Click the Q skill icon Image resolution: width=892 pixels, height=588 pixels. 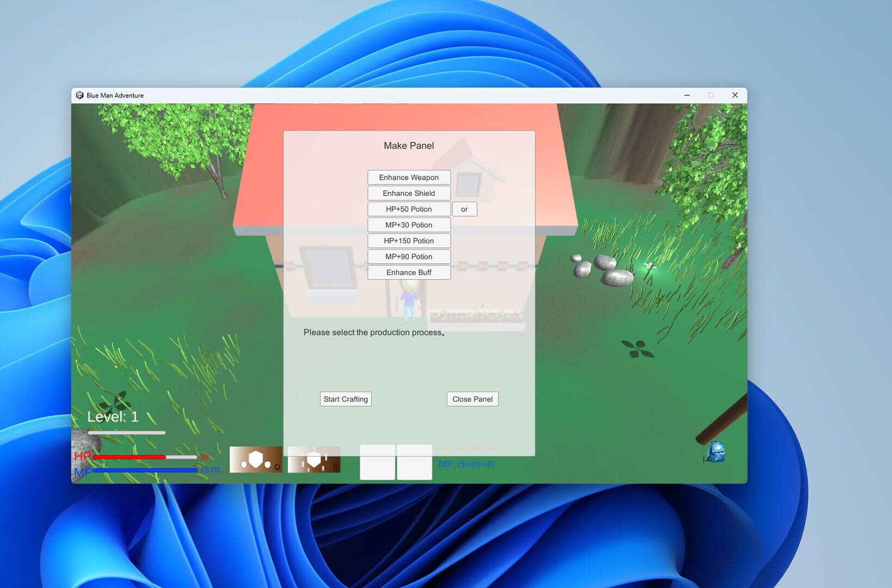click(x=256, y=460)
